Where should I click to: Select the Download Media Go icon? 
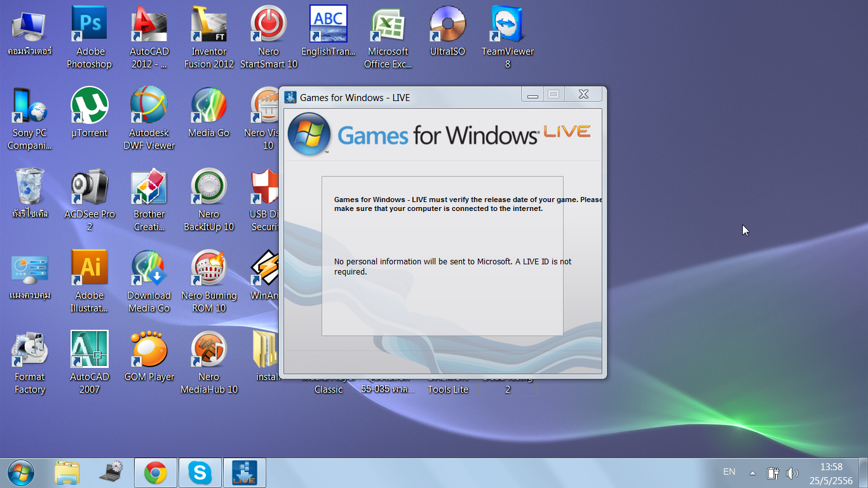pos(149,282)
